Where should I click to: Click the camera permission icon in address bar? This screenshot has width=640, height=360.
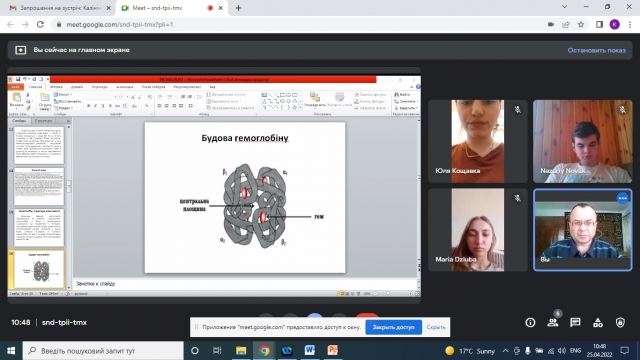click(551, 24)
